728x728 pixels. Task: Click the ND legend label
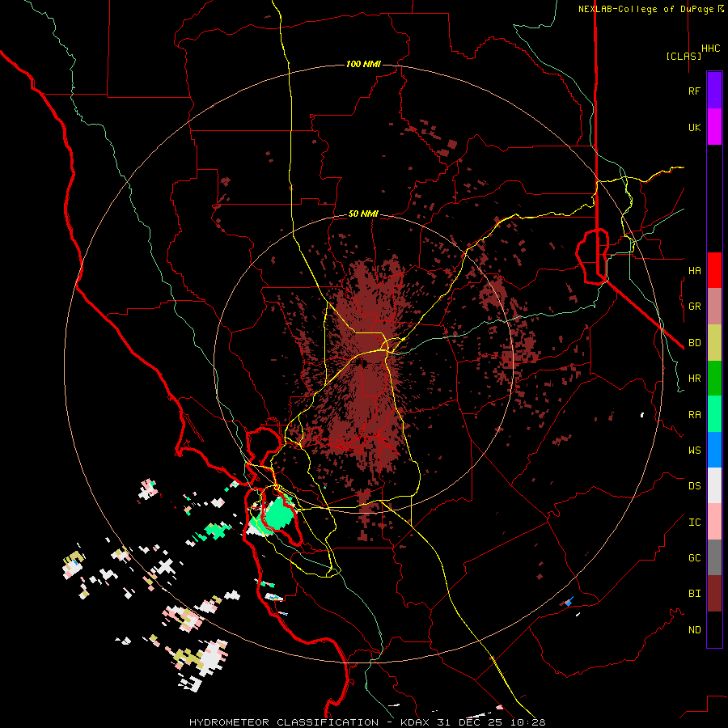click(x=694, y=630)
